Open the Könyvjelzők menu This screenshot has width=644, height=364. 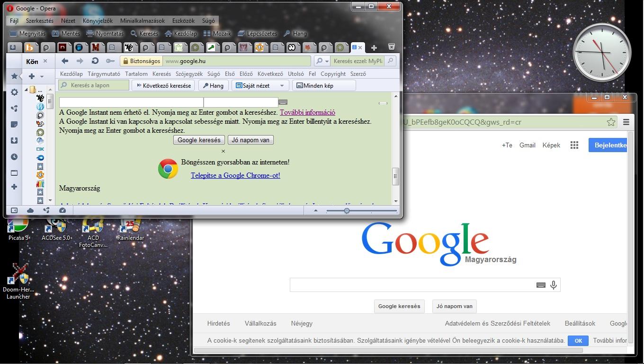point(98,21)
